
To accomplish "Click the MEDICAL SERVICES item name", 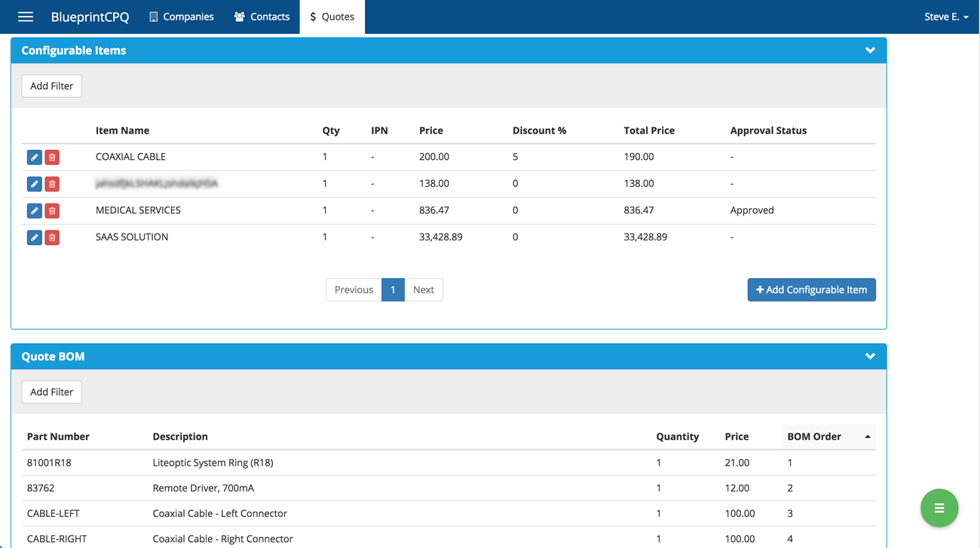I will point(138,210).
